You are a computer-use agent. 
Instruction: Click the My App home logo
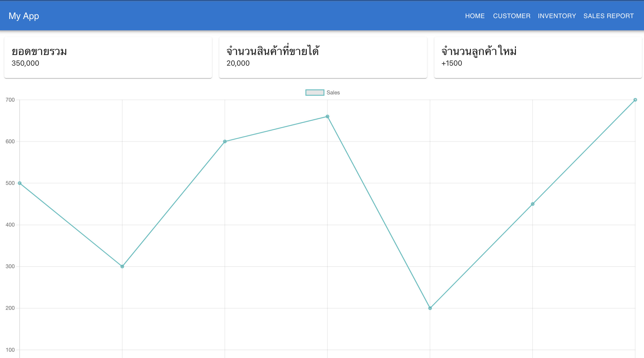point(24,16)
